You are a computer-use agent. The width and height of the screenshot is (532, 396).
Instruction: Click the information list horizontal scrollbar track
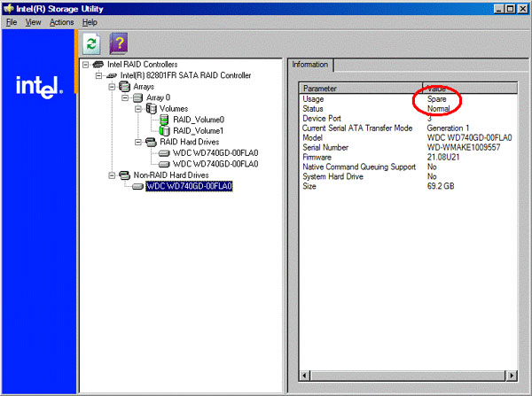(408, 376)
